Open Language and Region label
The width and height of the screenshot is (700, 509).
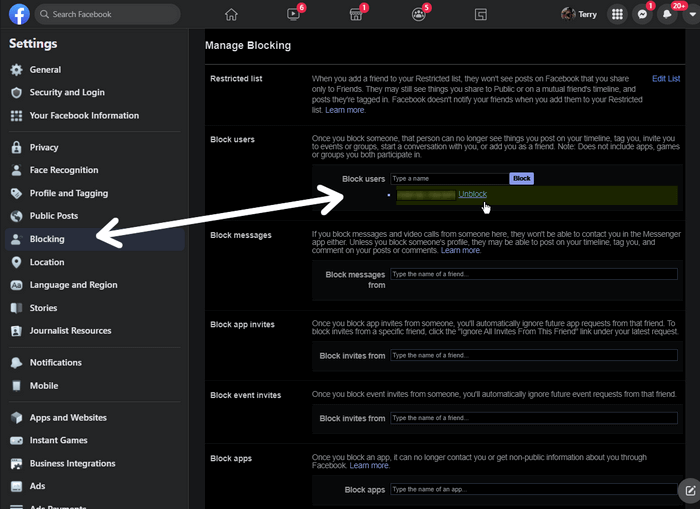click(74, 285)
